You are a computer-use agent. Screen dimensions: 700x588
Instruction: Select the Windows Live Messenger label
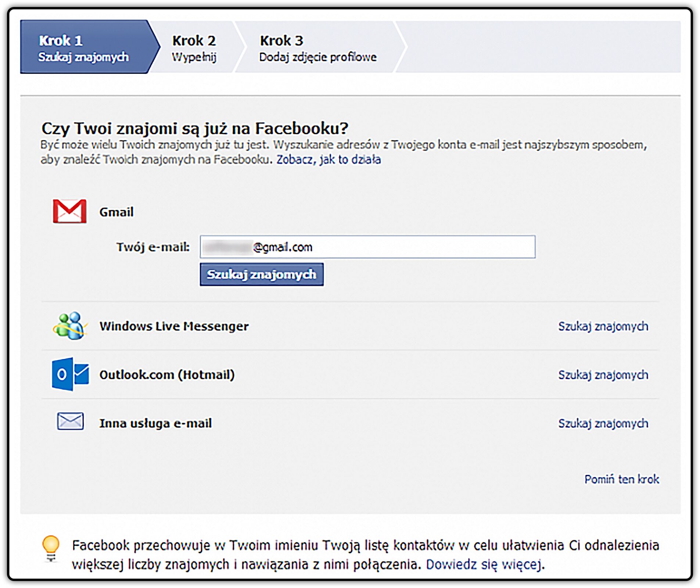tap(174, 326)
